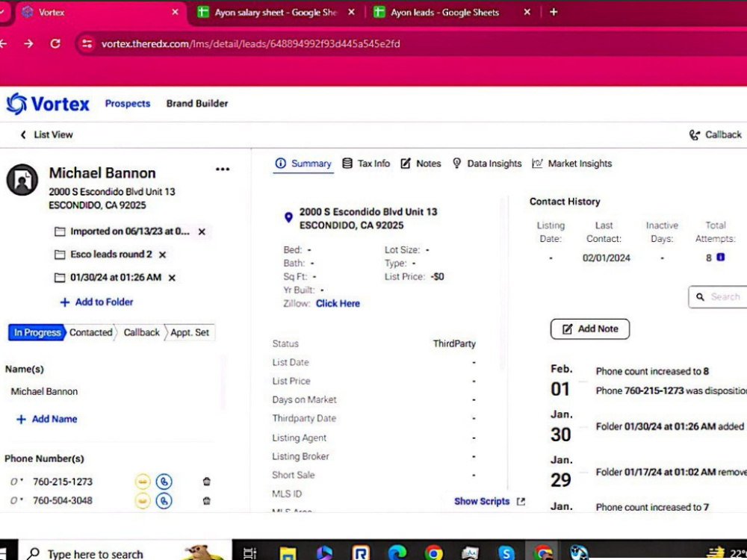Delete phone number 760-504-3048

tap(206, 501)
